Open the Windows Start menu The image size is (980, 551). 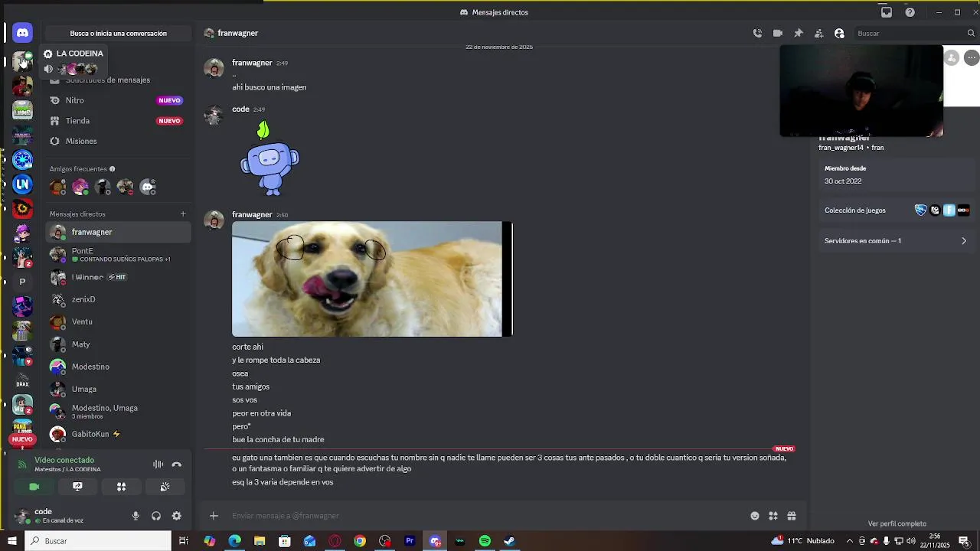[11, 541]
